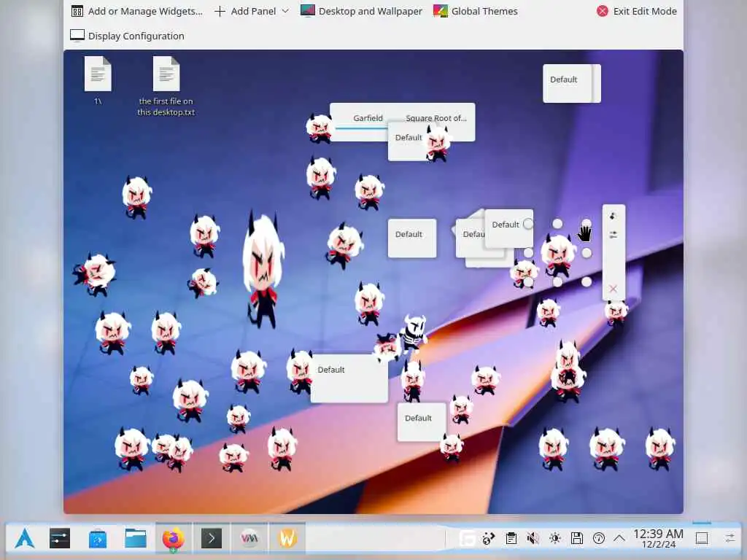747x560 pixels.
Task: Click the round gauge tray icon
Action: click(599, 539)
